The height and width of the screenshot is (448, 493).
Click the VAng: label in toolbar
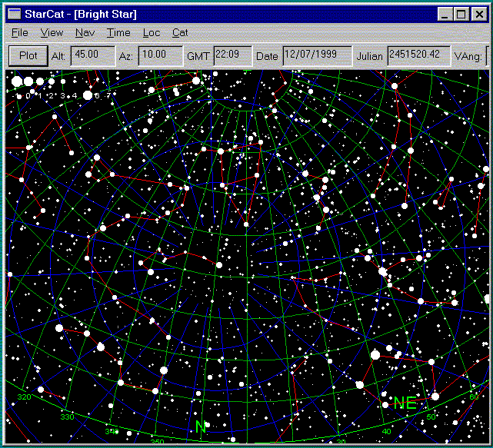coord(468,57)
